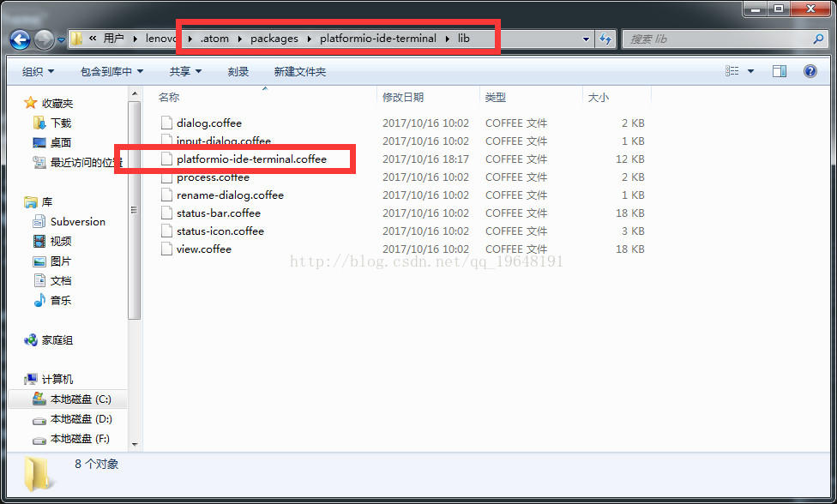837x504 pixels.
Task: Select status-icon.coffee file icon
Action: [x=166, y=231]
